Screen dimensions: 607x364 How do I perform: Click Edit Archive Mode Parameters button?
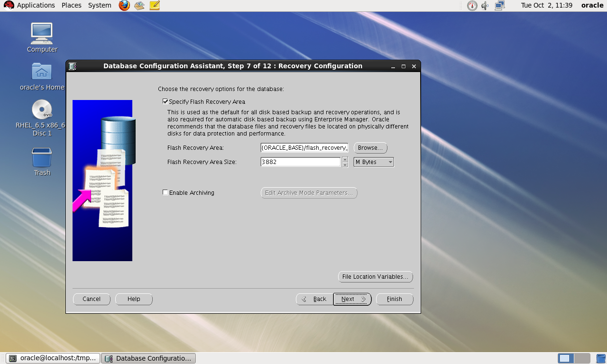(309, 193)
